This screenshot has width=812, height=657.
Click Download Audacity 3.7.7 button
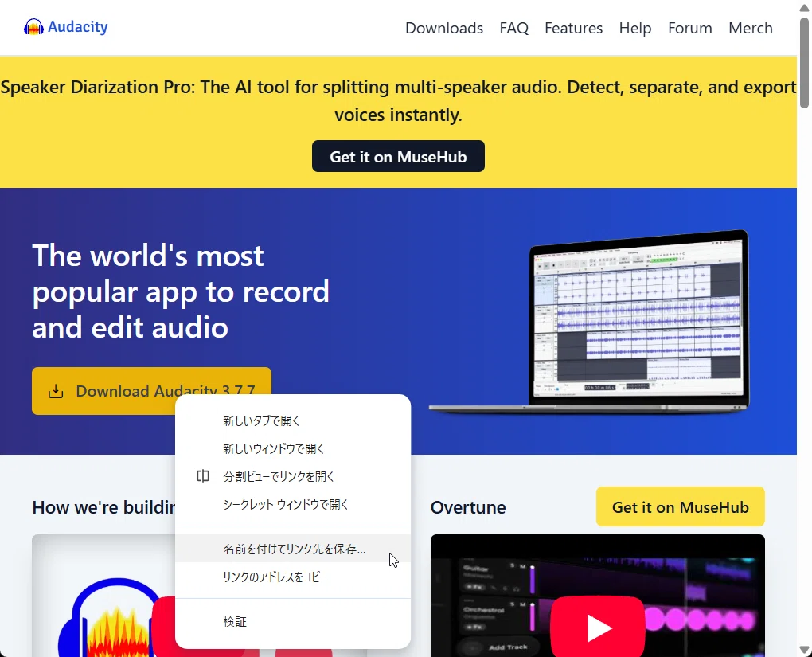click(151, 391)
